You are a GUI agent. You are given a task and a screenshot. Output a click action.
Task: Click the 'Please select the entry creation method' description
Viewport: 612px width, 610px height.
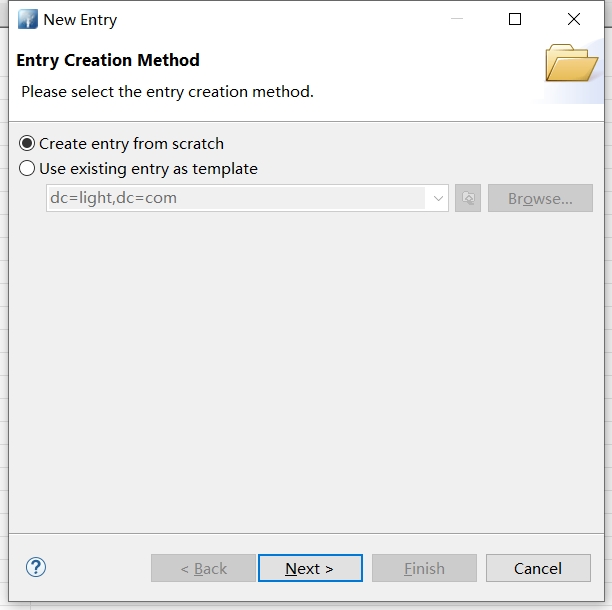[167, 92]
